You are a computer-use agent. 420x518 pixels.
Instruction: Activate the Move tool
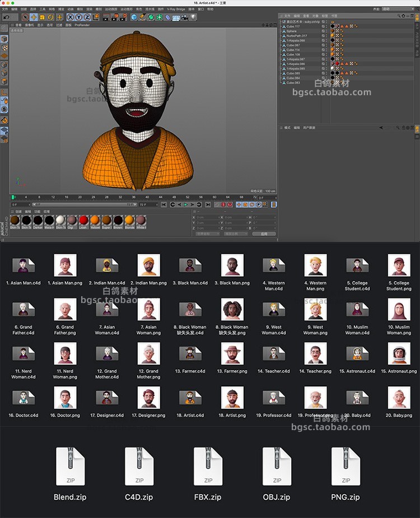point(34,17)
